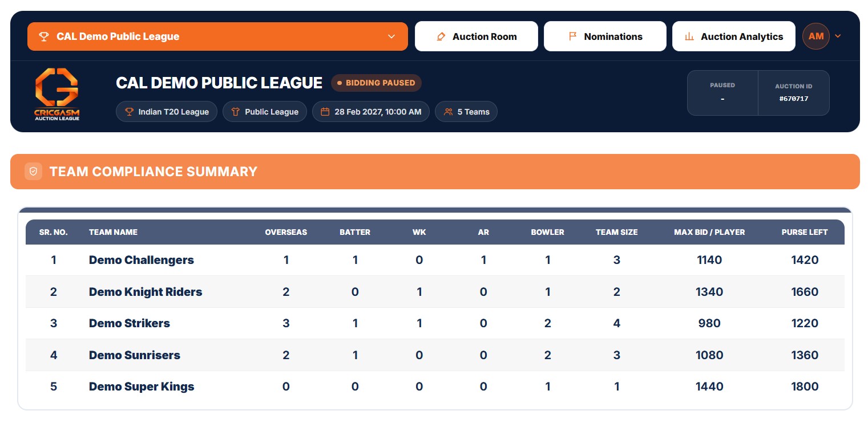Open the user menu chevron beside AM
868x423 pixels.
(838, 36)
